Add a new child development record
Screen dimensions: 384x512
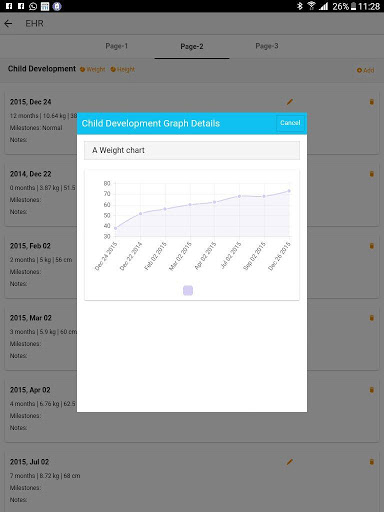coord(365,70)
